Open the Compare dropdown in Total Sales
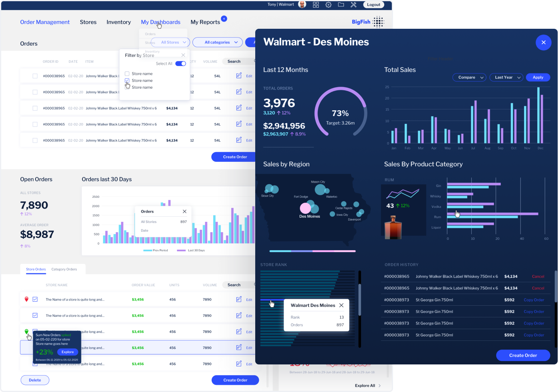Viewport: 558px width, 392px height. pos(469,77)
